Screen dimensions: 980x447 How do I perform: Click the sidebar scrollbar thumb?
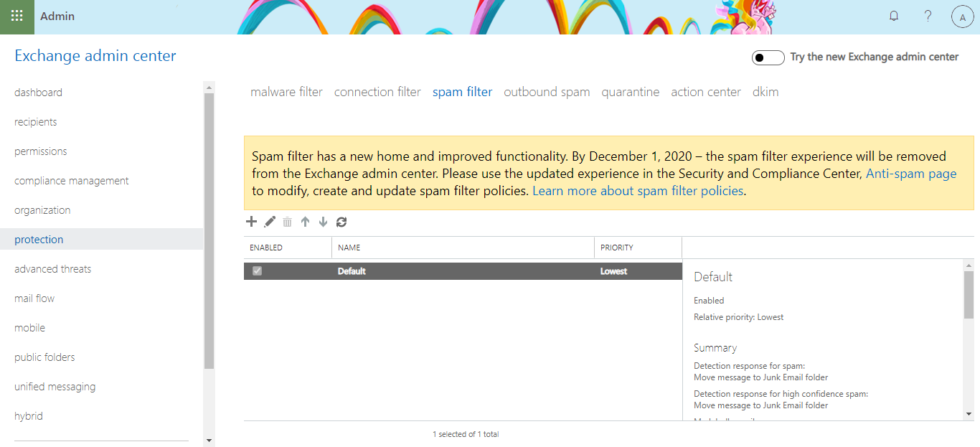(209, 231)
